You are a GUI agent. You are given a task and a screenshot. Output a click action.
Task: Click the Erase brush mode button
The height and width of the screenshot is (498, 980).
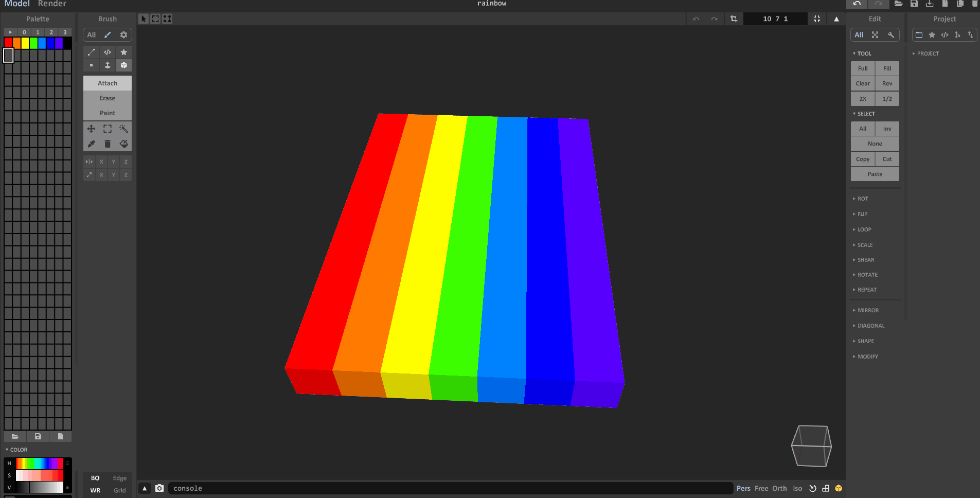point(108,98)
